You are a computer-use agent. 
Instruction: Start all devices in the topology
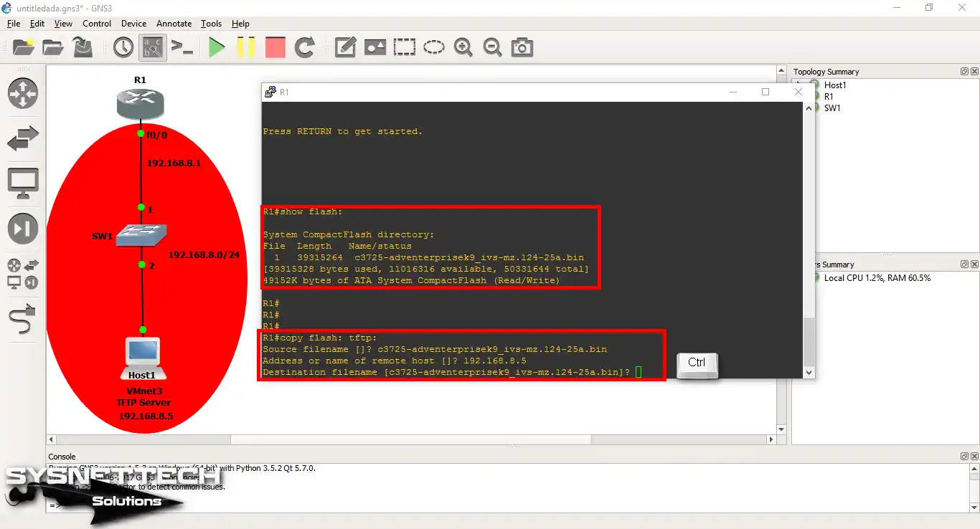217,47
